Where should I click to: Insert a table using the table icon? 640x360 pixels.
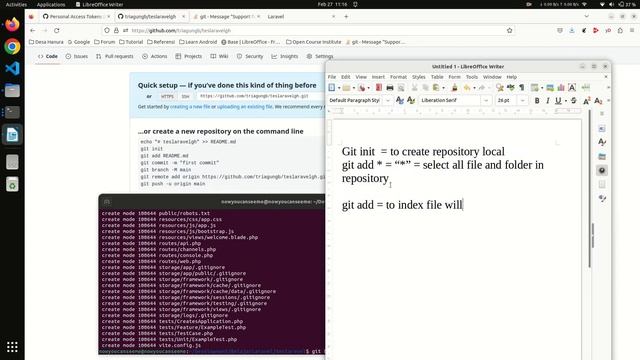click(x=534, y=88)
